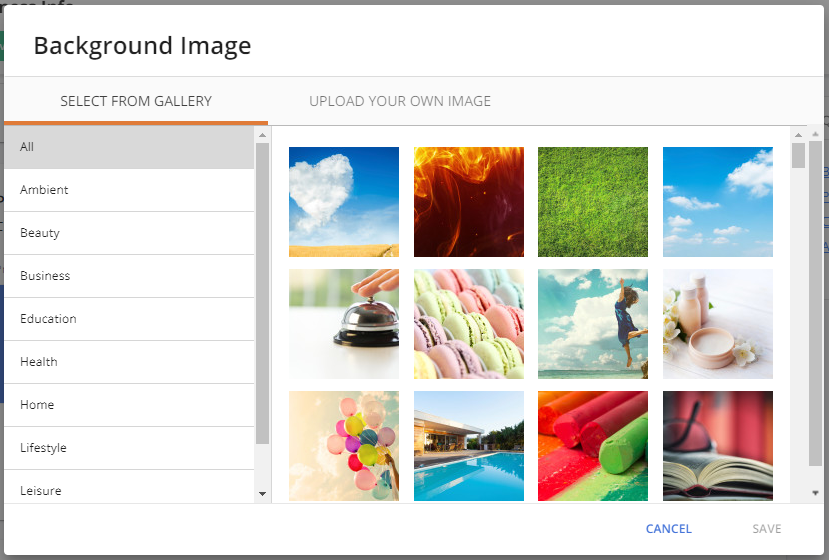
Task: Choose the colored chalk crayons image
Action: click(x=593, y=446)
